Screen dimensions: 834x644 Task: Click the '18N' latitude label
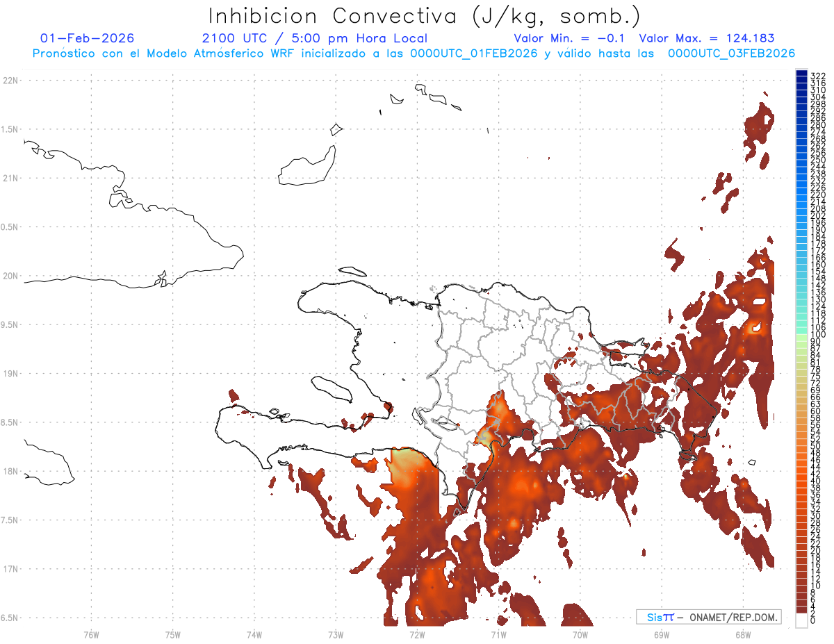[x=10, y=471]
